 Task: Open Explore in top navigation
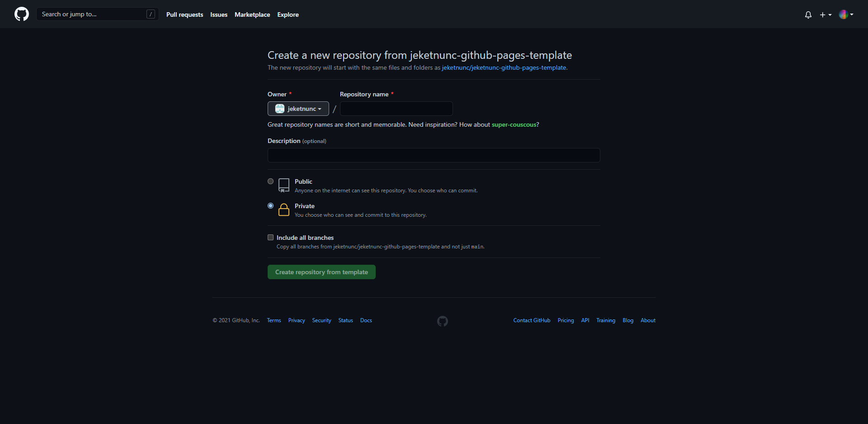(x=288, y=14)
